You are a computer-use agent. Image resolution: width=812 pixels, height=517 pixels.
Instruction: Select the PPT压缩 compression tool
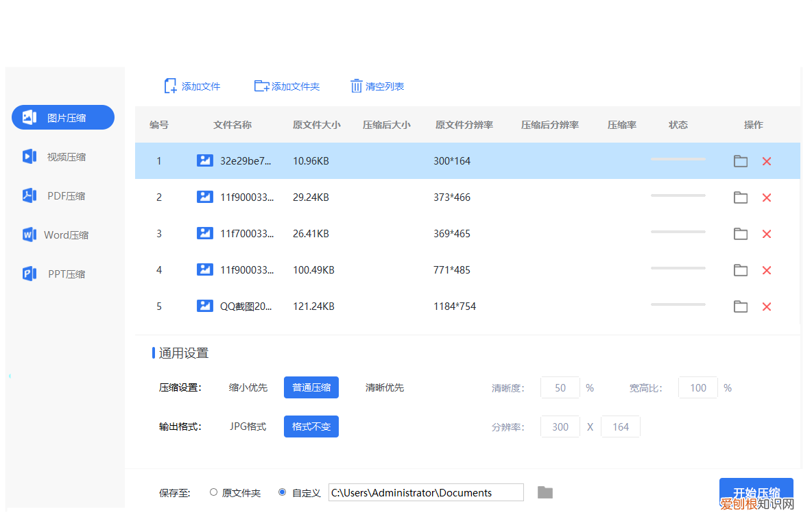point(62,274)
